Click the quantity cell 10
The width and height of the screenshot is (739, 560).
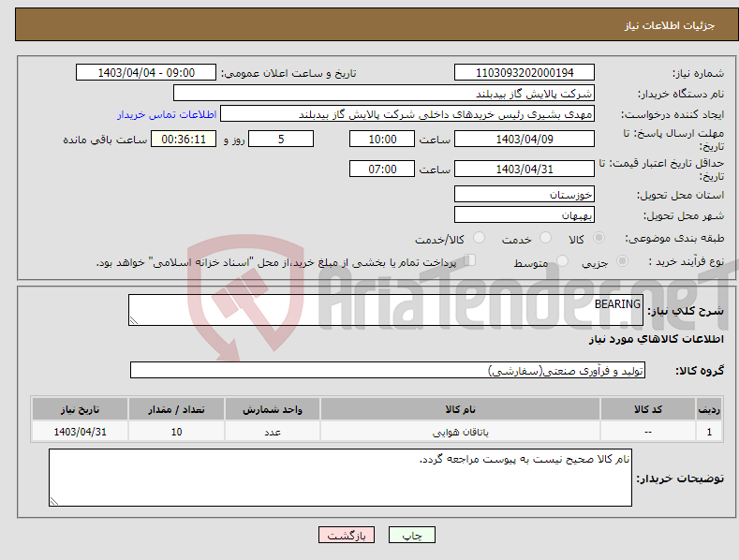click(x=176, y=432)
